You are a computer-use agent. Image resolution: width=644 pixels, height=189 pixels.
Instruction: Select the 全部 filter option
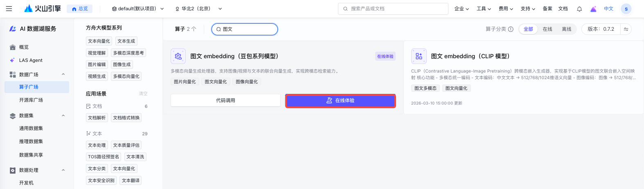pos(528,29)
